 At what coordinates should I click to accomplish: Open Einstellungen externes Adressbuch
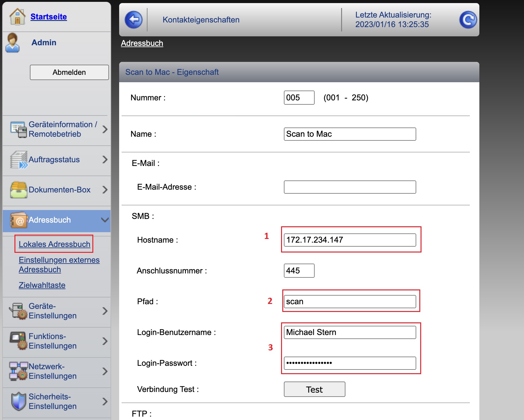tap(59, 265)
